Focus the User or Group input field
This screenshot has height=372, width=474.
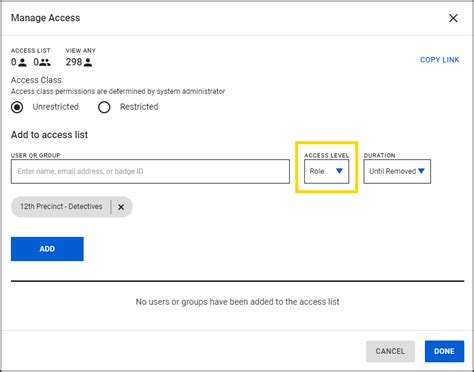tap(150, 171)
